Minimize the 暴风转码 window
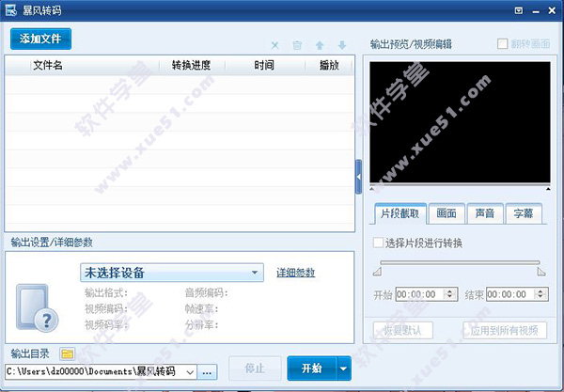This screenshot has height=392, width=564. 536,11
